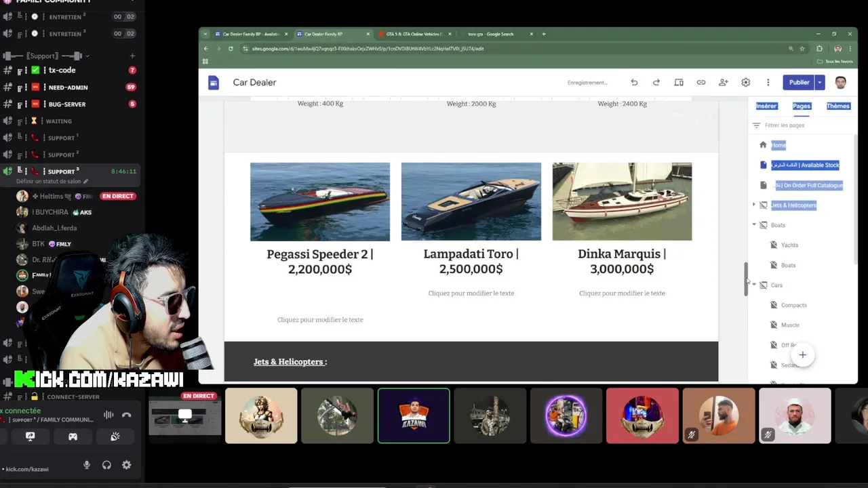Viewport: 868px width, 488px height.
Task: Select the Compacts subpage
Action: [793, 306]
